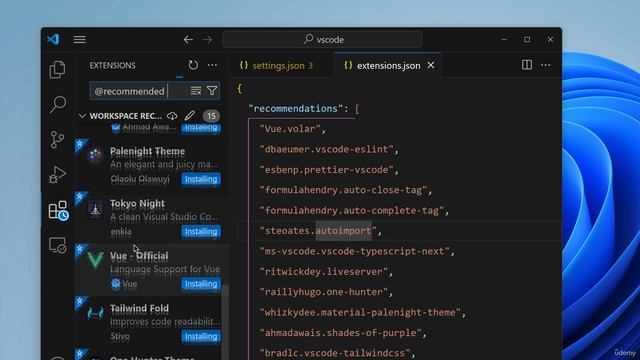
Task: Maximize the VS Code window
Action: [x=527, y=40]
